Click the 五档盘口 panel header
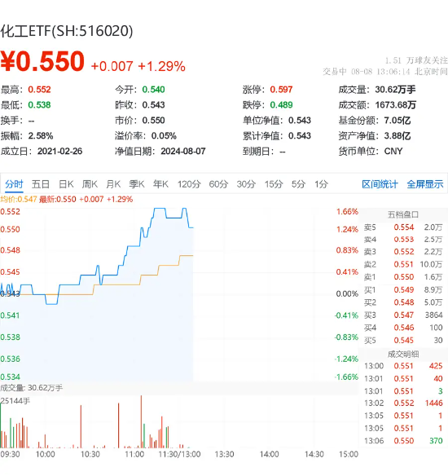 pyautogui.click(x=403, y=215)
